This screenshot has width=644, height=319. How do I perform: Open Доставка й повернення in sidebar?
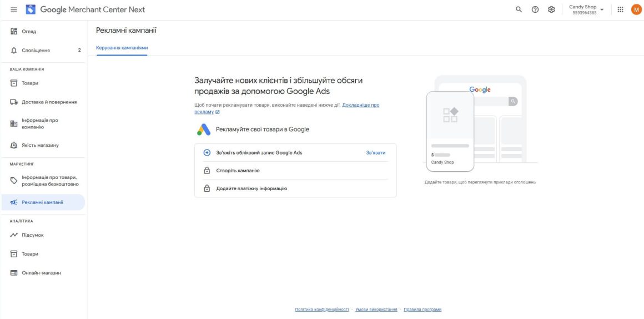43,102
